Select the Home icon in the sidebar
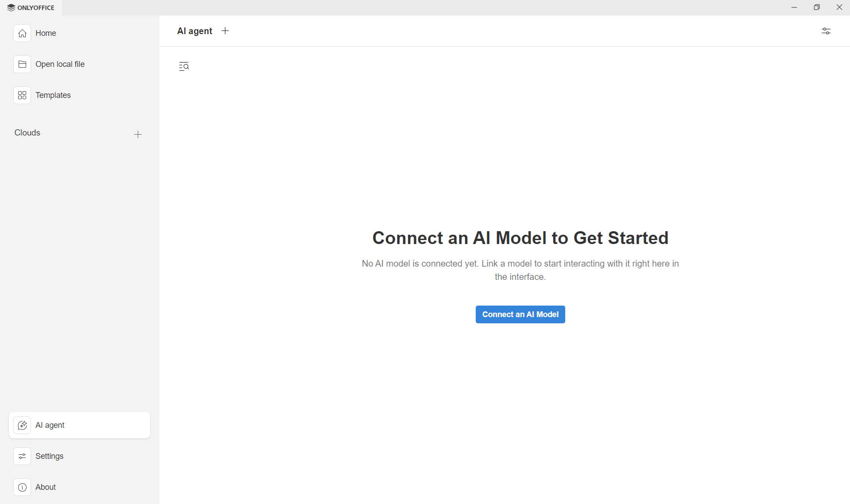850x504 pixels. 22,33
